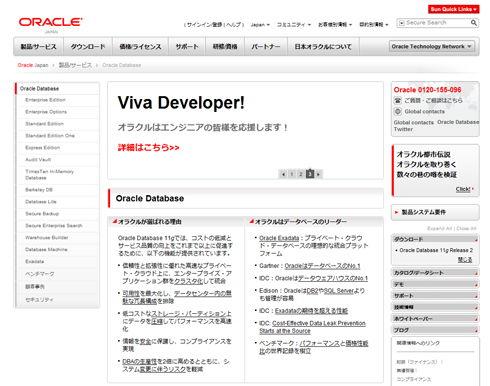Open セキュリティ in sidebar

[x=39, y=300]
